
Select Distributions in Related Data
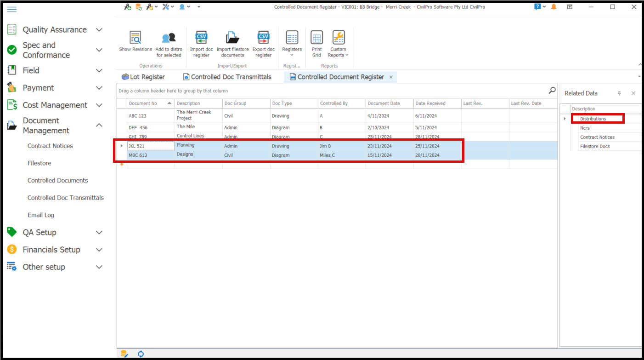tap(593, 119)
